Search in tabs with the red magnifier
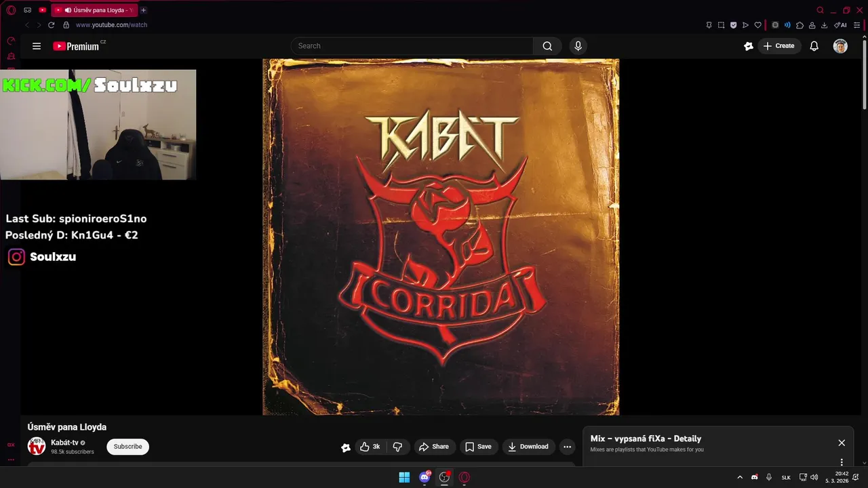Viewport: 868px width, 488px height. pyautogui.click(x=820, y=10)
